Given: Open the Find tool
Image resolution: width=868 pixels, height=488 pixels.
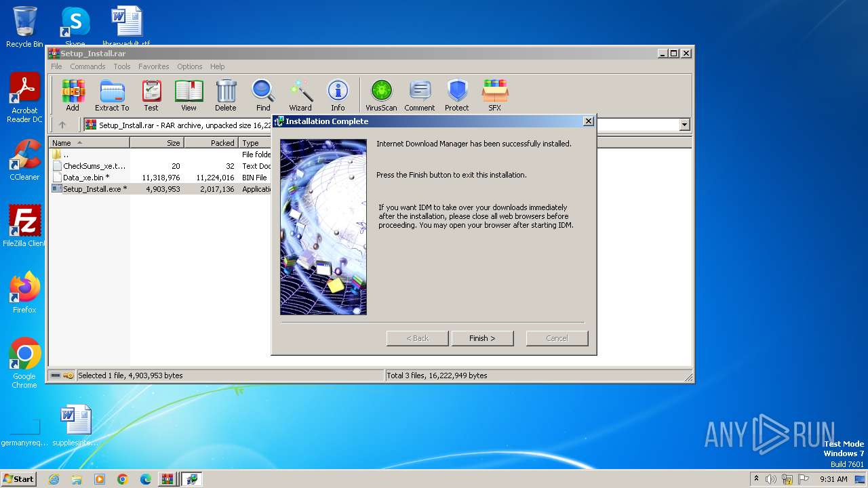Looking at the screenshot, I should coord(263,95).
